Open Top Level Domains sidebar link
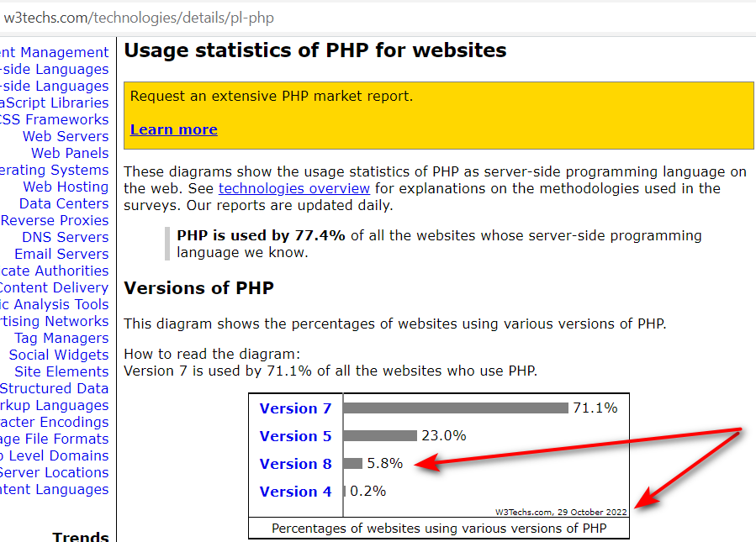The width and height of the screenshot is (756, 542). [55, 455]
